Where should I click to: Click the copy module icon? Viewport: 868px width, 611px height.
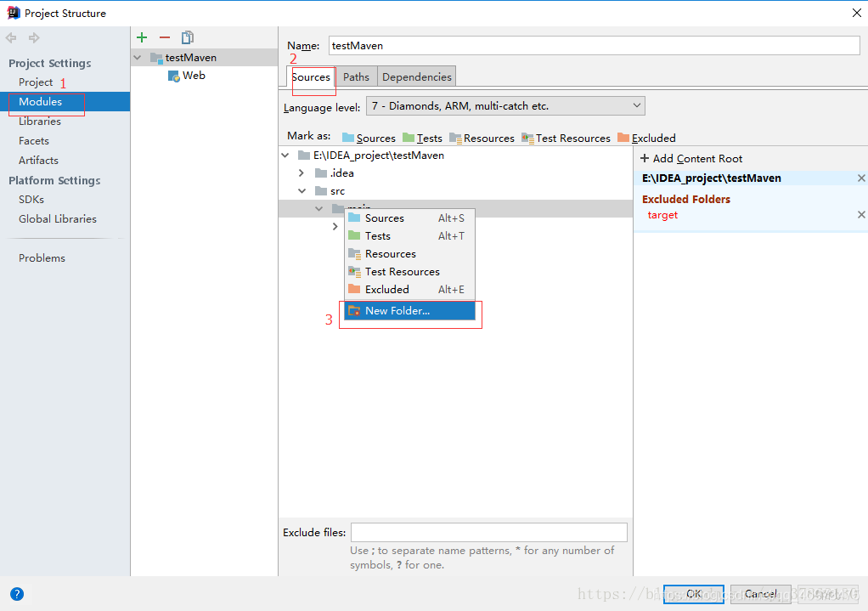point(187,37)
